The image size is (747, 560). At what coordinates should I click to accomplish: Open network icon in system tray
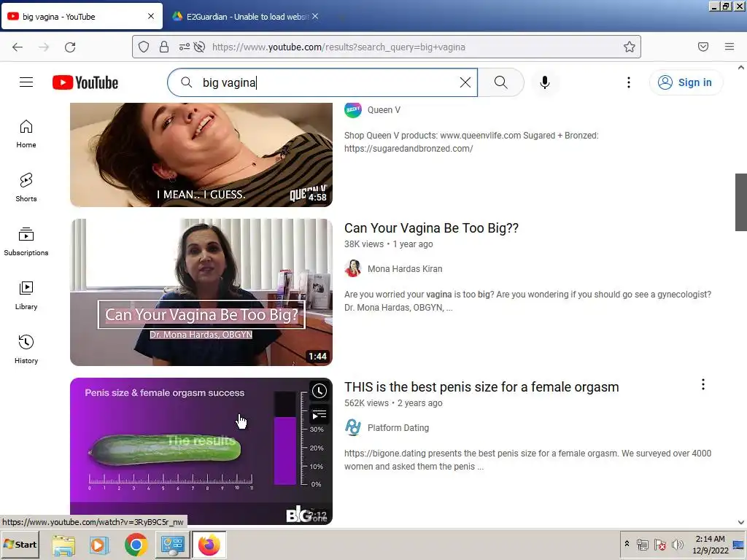(x=643, y=544)
